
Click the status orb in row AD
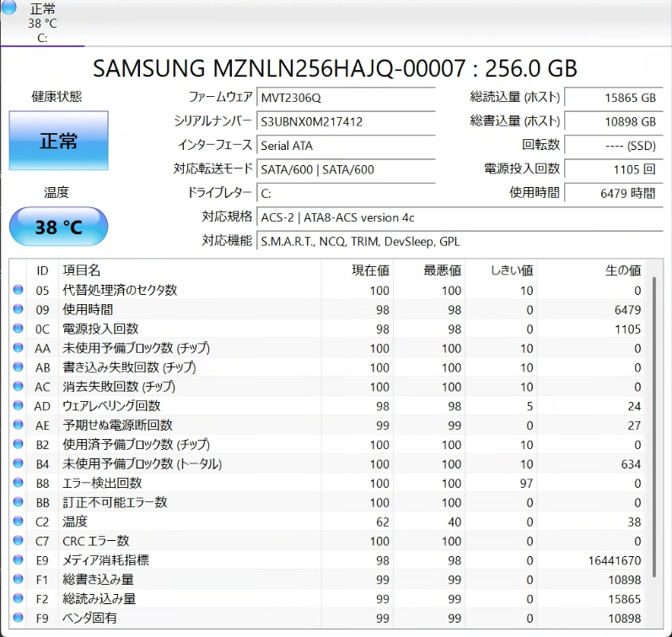click(18, 405)
